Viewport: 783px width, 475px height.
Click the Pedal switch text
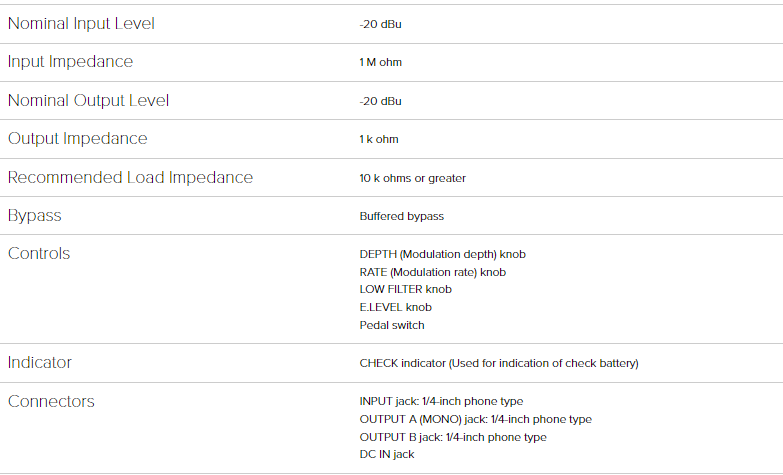pos(392,325)
